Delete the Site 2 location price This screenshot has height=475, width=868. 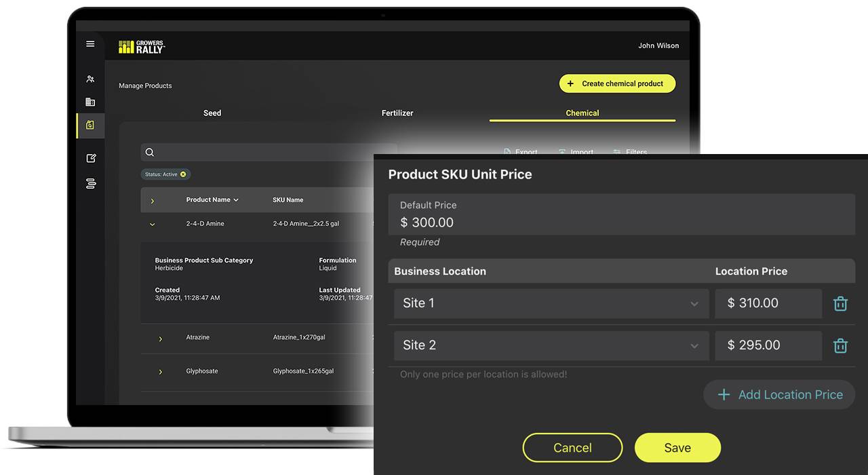coord(840,345)
